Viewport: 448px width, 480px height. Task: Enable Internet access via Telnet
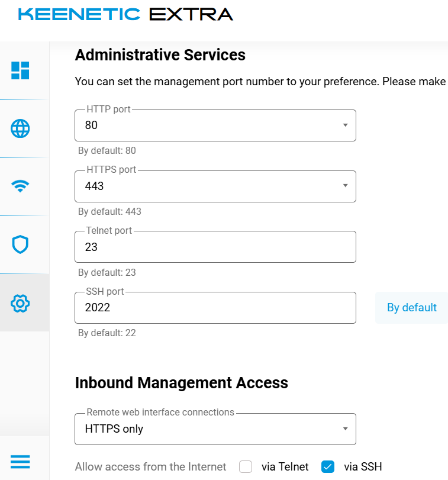246,467
